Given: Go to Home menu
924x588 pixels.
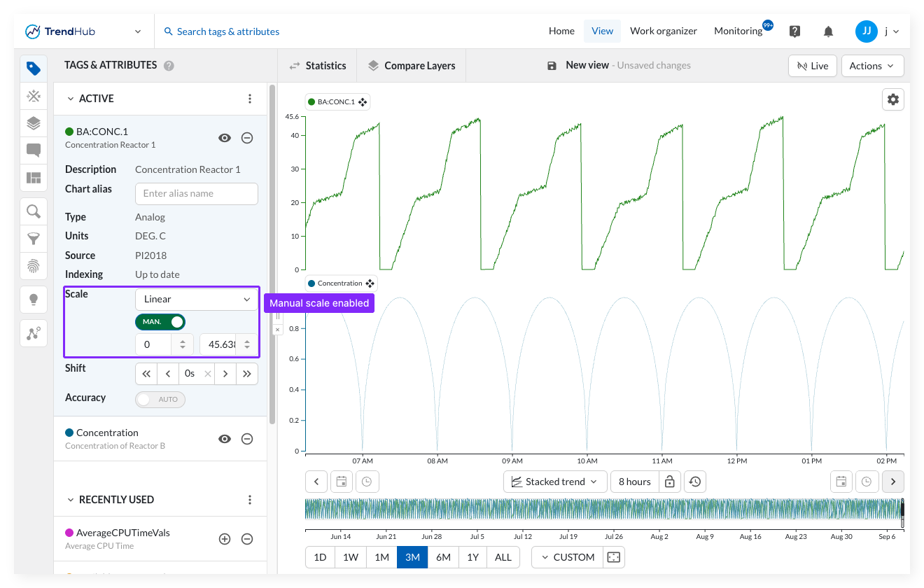Looking at the screenshot, I should pos(561,31).
